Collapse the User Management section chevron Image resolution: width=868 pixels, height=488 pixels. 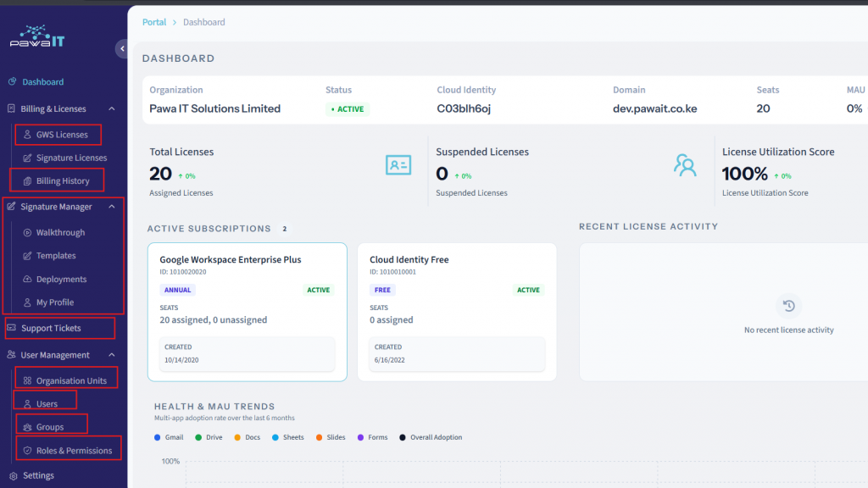point(112,355)
